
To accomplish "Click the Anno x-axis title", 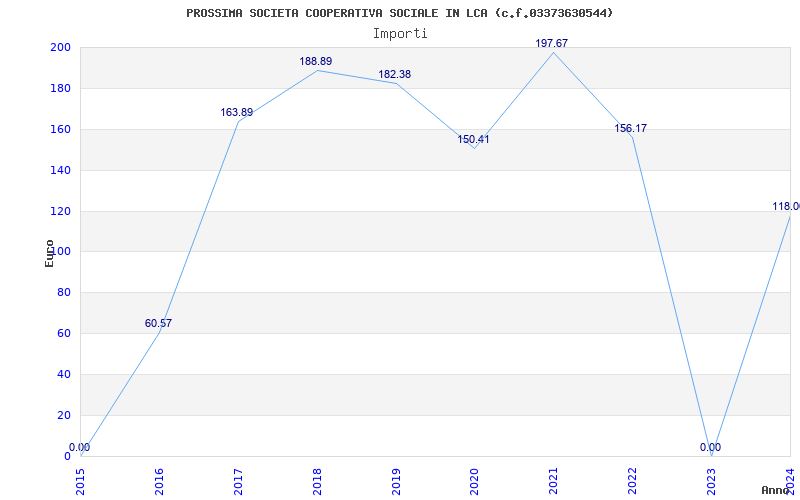I will (x=776, y=490).
